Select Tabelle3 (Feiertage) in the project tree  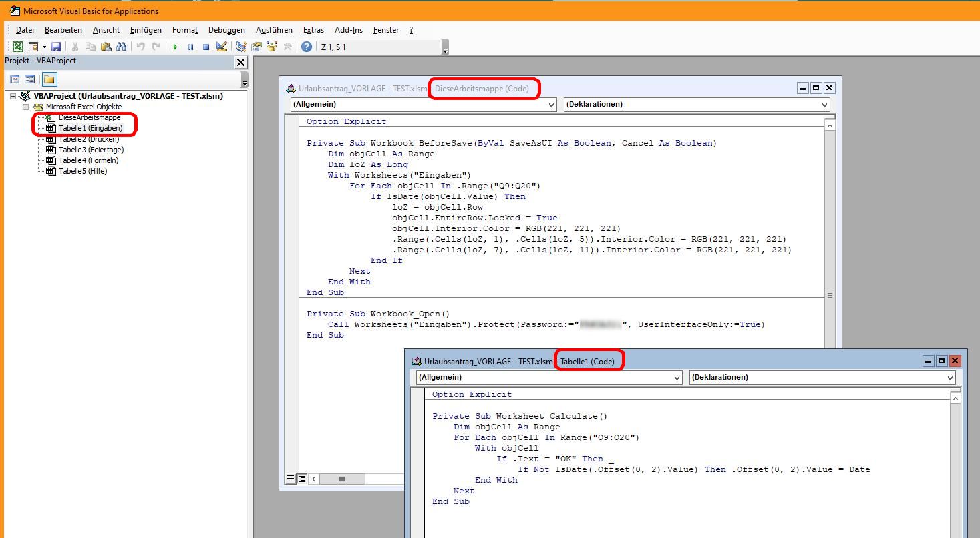(91, 150)
